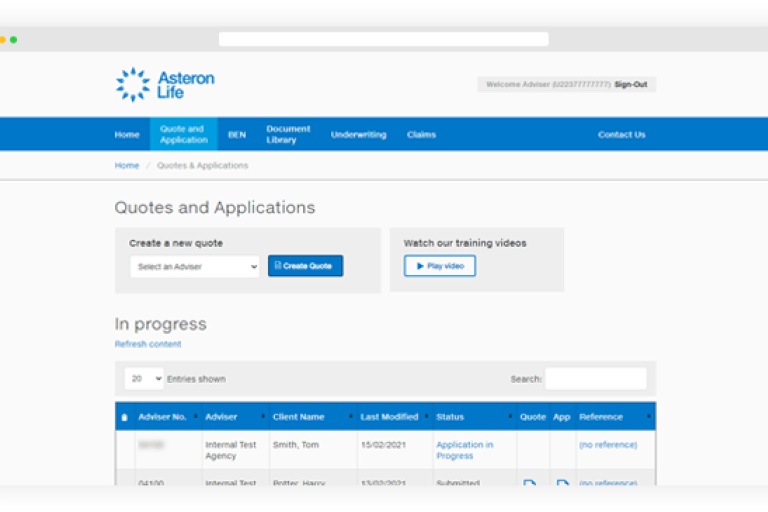Click the green window maximize dot
This screenshot has height=512, width=768.
(x=14, y=39)
